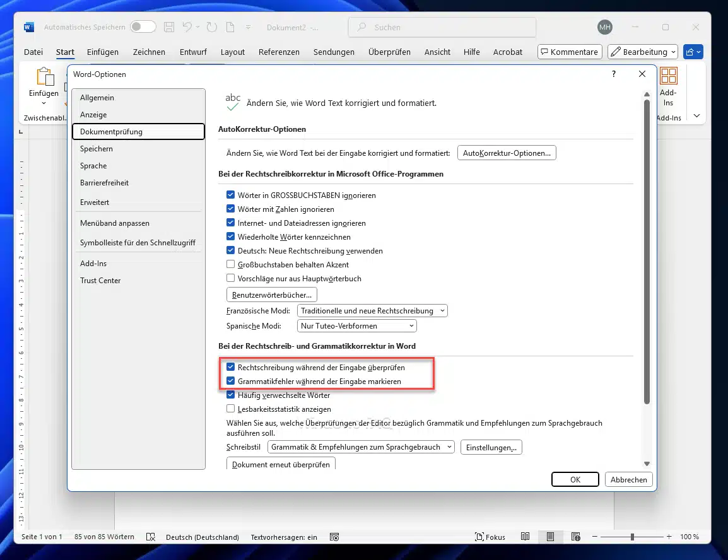Toggle Automatisches Speichern switch

click(x=143, y=27)
